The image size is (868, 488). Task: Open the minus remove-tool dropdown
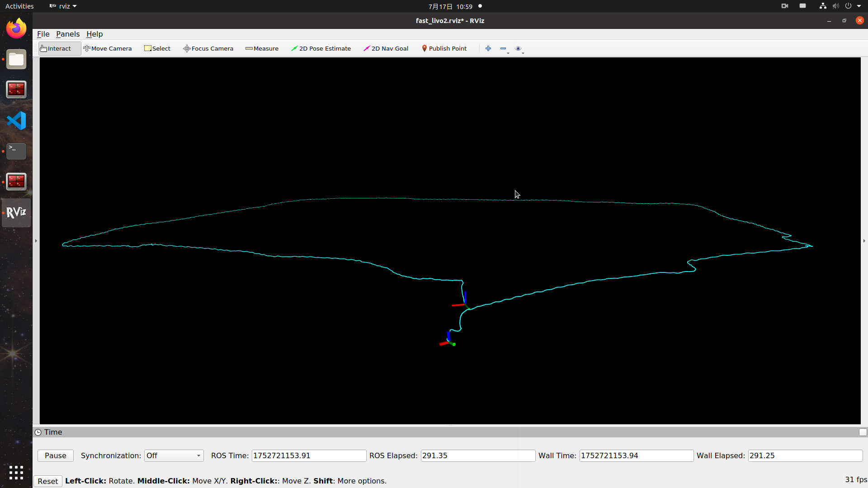(504, 49)
